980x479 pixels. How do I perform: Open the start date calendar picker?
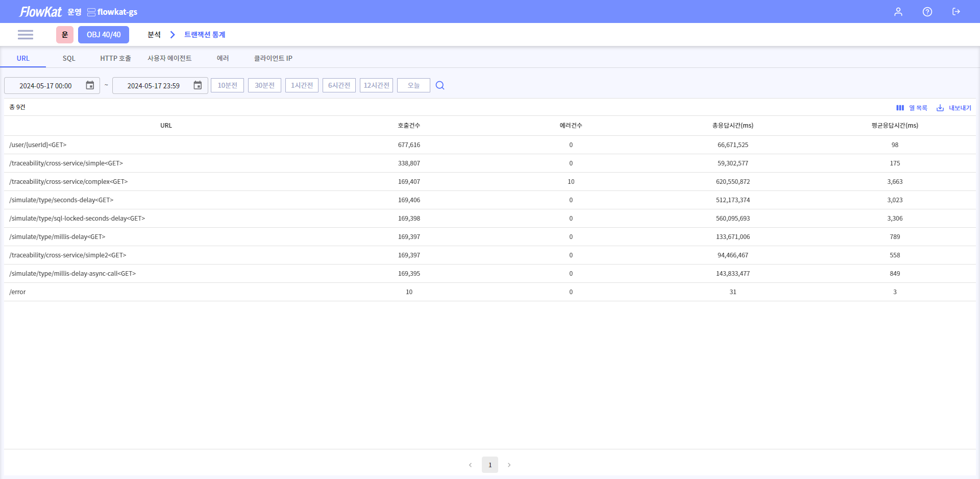pyautogui.click(x=90, y=85)
